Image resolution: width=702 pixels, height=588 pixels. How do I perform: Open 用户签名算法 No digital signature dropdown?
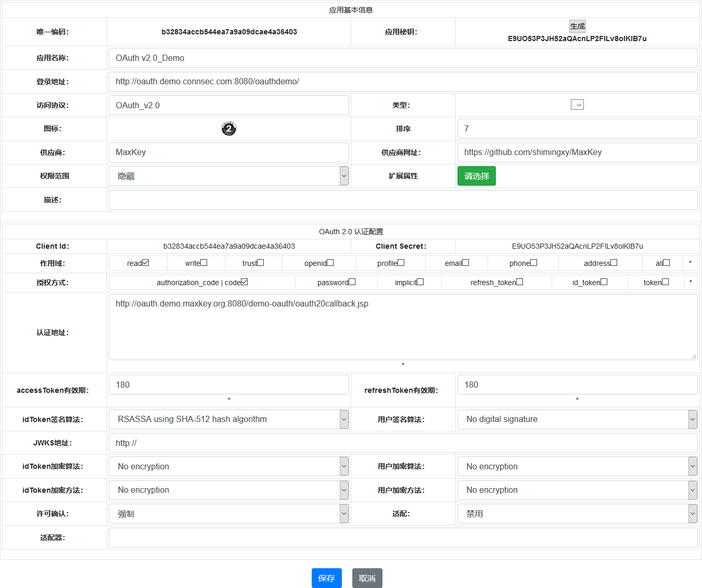(577, 419)
